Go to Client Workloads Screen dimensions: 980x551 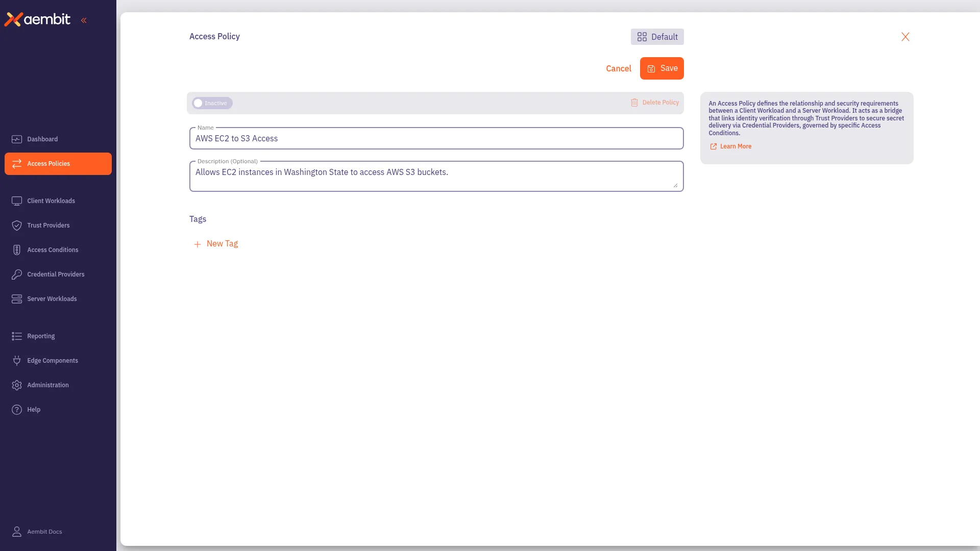(58, 201)
